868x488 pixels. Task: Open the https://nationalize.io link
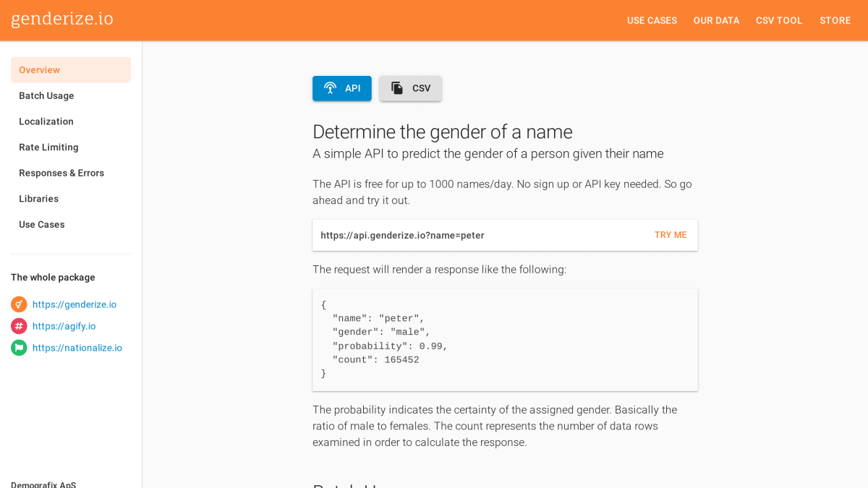point(77,348)
